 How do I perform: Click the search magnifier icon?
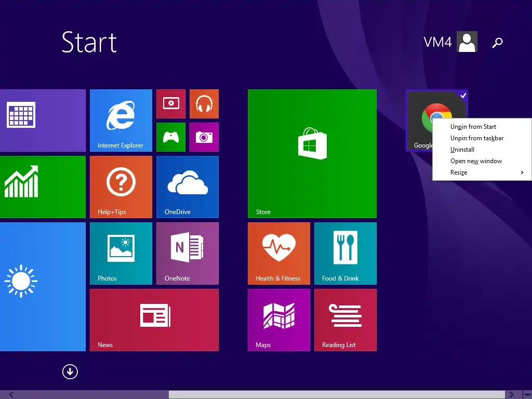[x=497, y=43]
